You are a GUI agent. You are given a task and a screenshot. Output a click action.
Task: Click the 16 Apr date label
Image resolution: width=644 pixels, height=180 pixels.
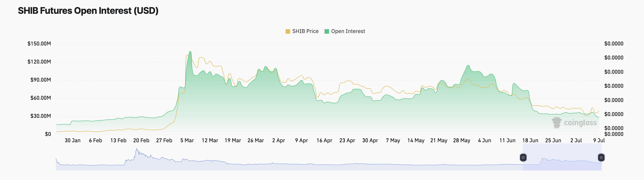coord(324,140)
